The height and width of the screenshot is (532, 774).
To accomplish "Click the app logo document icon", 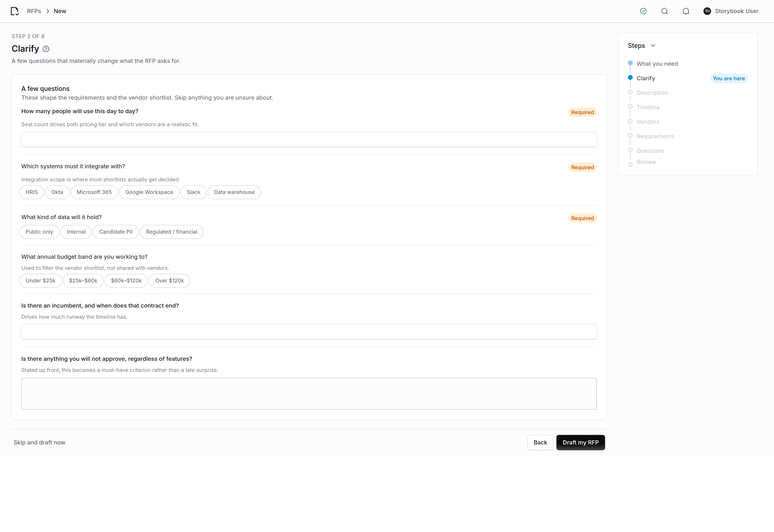I will tap(15, 11).
